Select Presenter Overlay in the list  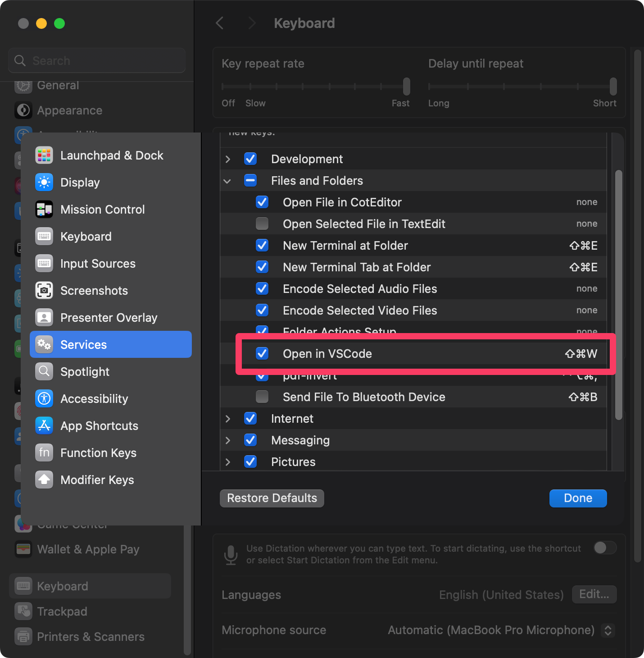click(109, 318)
